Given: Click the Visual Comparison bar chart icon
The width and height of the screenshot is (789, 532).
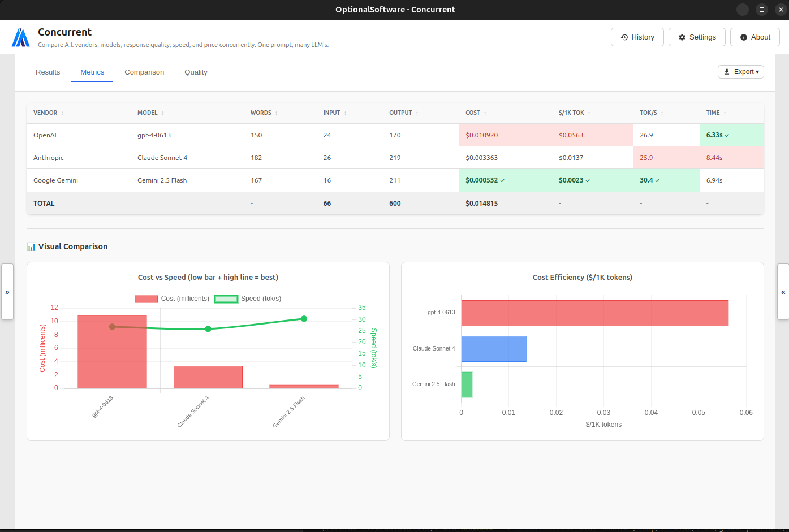Looking at the screenshot, I should click(x=32, y=246).
